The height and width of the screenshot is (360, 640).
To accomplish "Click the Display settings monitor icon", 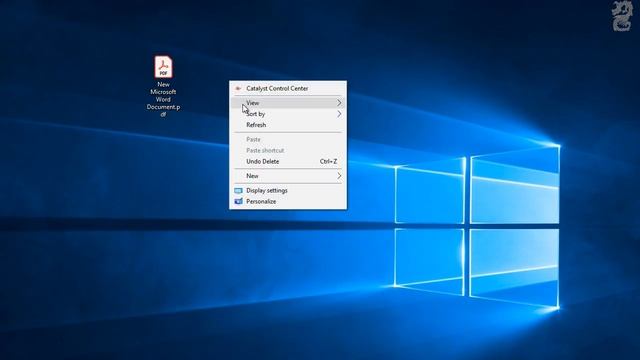I will coord(238,191).
